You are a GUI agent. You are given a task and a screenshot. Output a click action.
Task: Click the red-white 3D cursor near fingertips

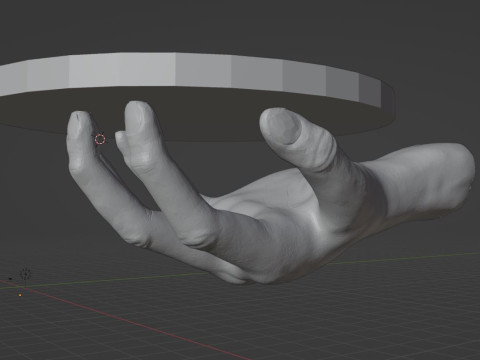click(x=100, y=139)
